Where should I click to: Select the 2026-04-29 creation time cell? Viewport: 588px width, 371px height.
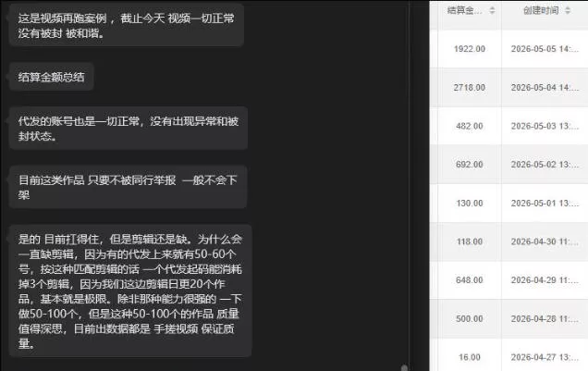click(x=545, y=279)
